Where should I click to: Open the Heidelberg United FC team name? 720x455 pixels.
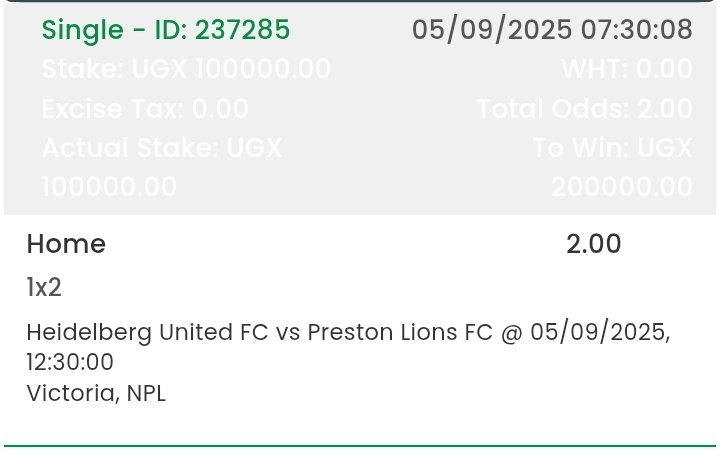point(147,332)
